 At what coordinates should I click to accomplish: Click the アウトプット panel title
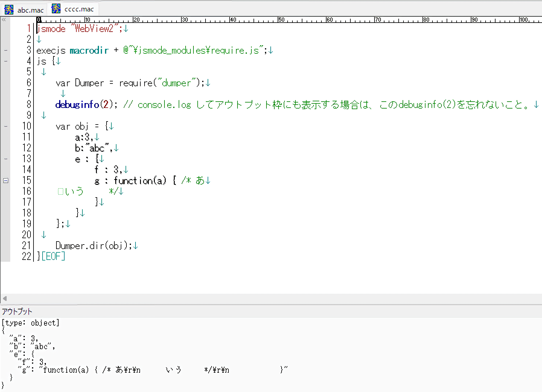click(x=17, y=311)
